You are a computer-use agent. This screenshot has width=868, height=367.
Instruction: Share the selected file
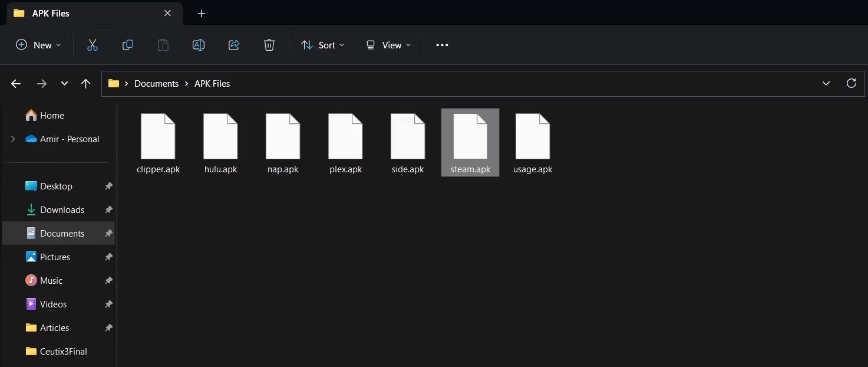[x=233, y=45]
